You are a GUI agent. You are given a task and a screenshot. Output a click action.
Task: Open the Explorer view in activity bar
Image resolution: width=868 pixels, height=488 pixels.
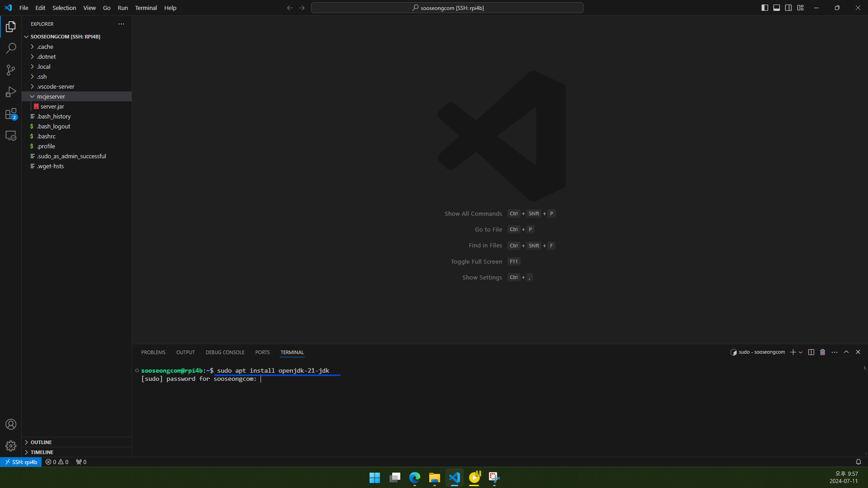click(11, 27)
